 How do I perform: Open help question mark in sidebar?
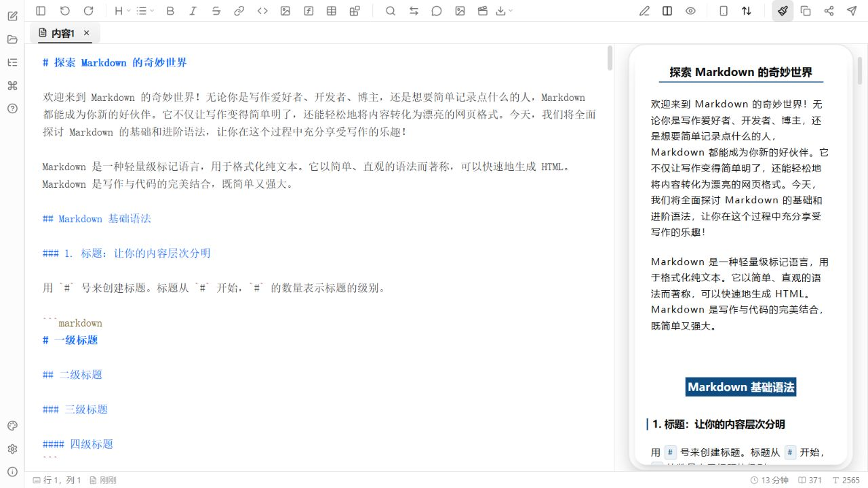12,108
